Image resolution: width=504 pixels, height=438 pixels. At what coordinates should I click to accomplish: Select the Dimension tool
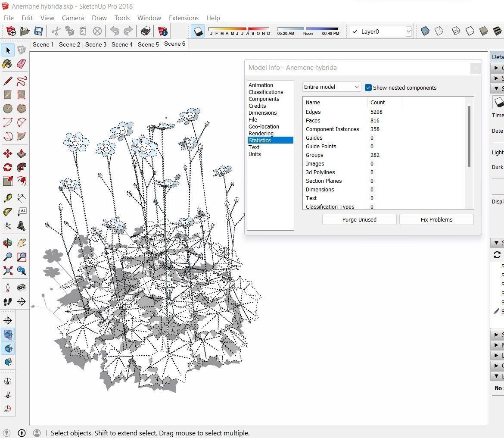(x=22, y=198)
